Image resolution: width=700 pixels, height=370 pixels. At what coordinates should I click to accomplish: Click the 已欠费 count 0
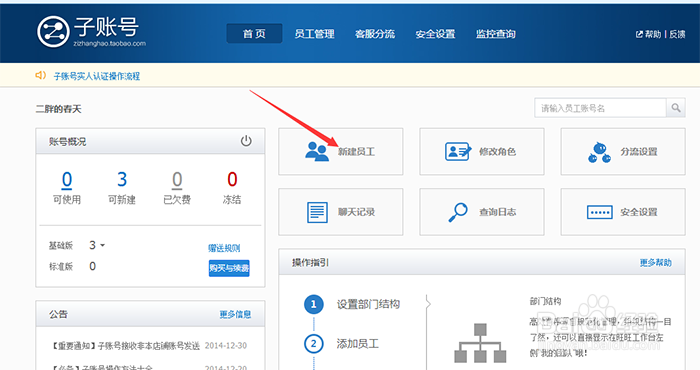coord(177,179)
